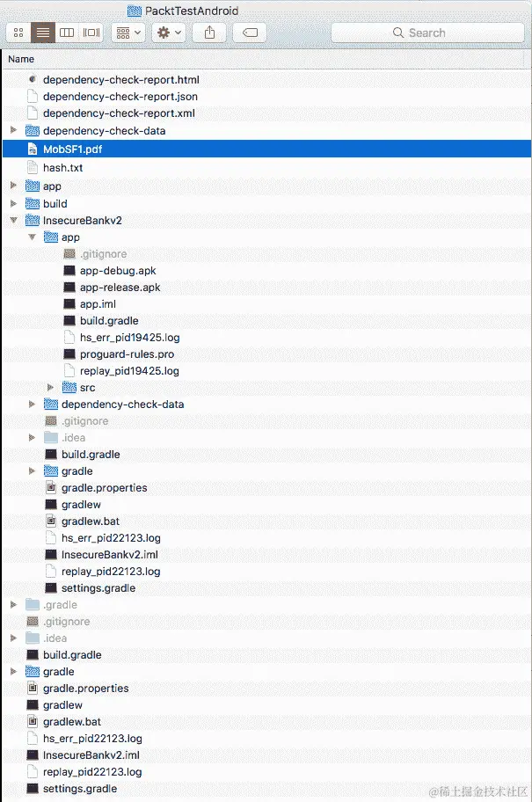Expand the dependency-check-data folder inside InsecureBankv2
Screen dimensions: 532x802
[33, 404]
